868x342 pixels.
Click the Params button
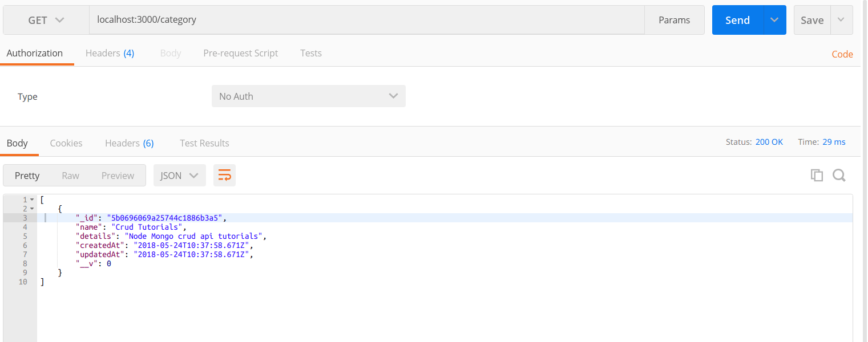click(x=674, y=20)
